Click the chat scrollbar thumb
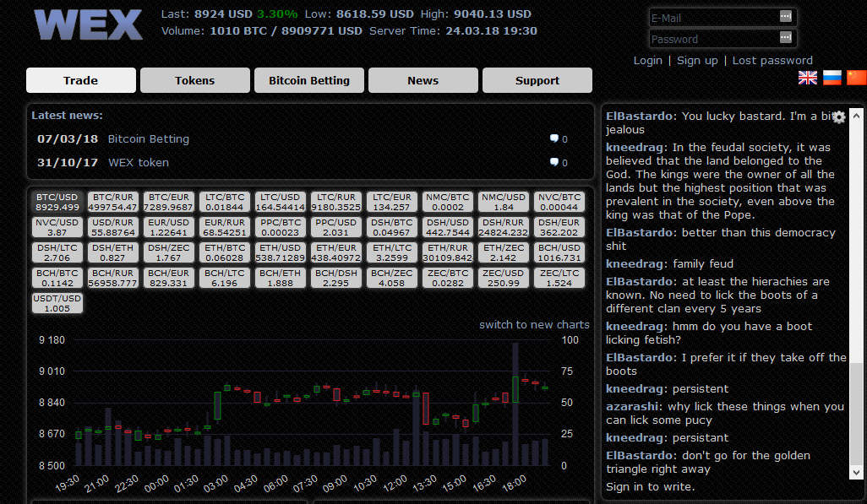 click(x=856, y=414)
